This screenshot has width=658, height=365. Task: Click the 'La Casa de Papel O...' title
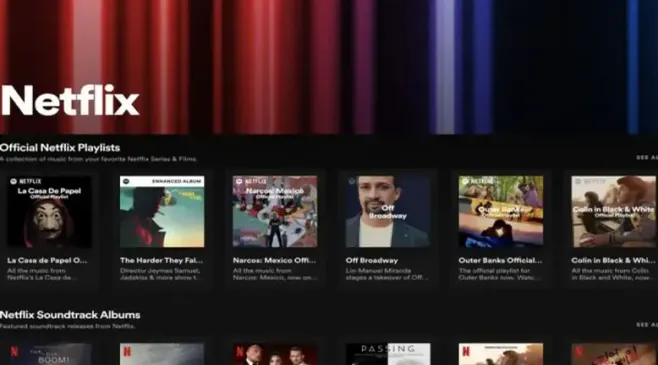[47, 261]
